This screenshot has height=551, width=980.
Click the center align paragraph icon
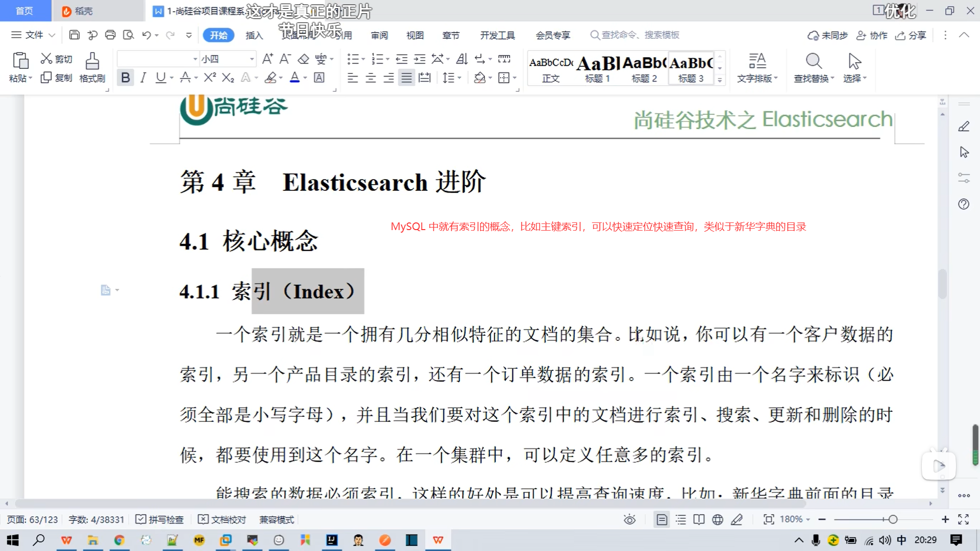pos(371,78)
